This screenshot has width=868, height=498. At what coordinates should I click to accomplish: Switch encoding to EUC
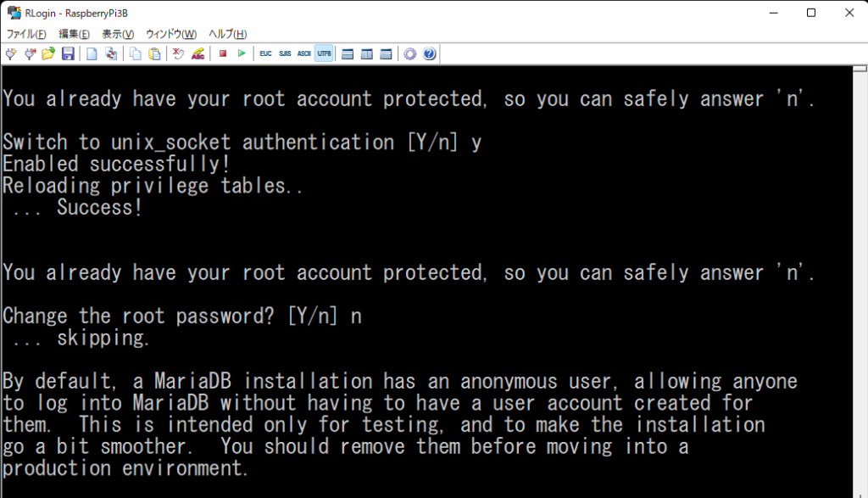pyautogui.click(x=265, y=53)
